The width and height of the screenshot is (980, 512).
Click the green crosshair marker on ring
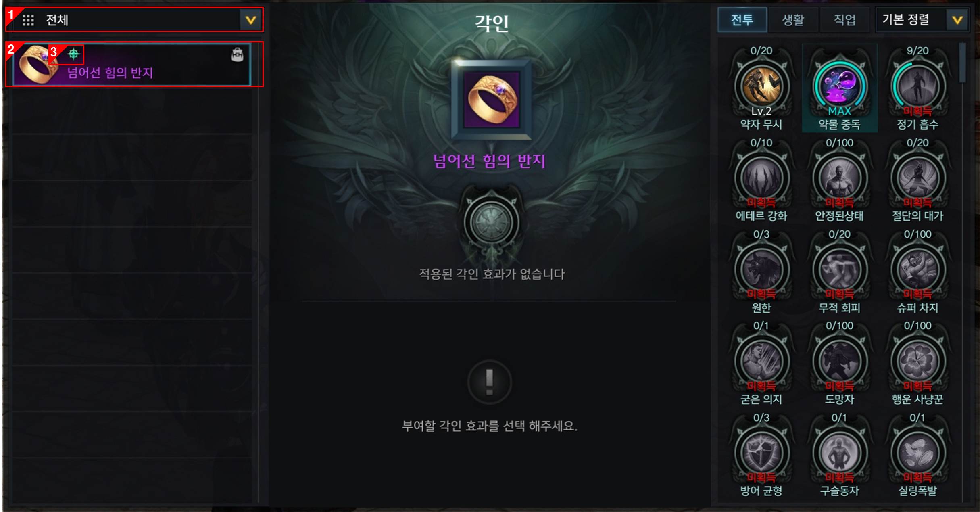click(x=73, y=54)
